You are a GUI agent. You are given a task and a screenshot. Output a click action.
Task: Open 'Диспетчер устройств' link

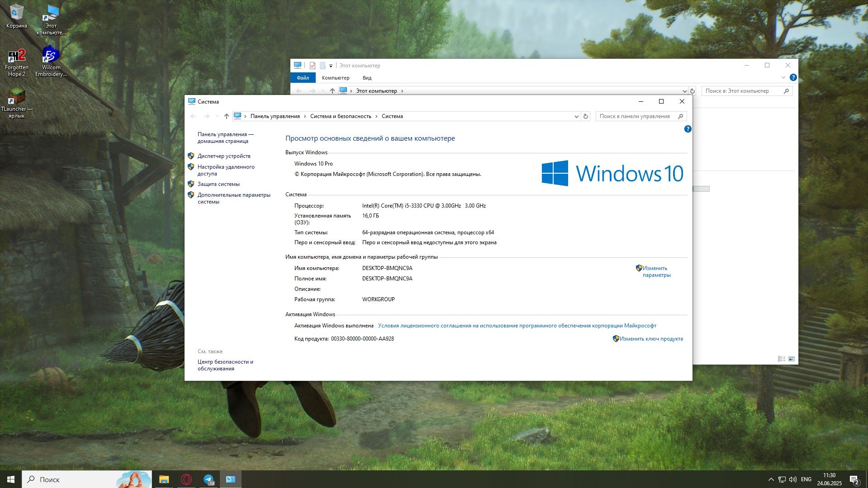pos(223,156)
